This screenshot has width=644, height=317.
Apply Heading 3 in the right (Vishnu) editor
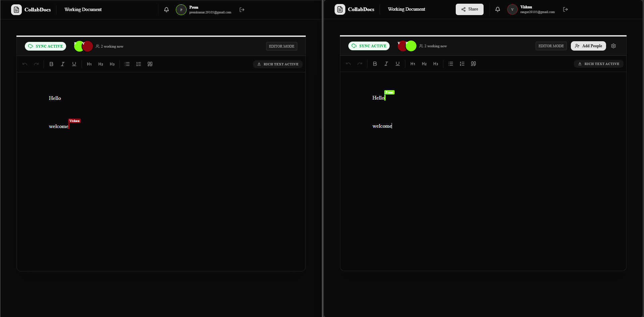[x=436, y=64]
